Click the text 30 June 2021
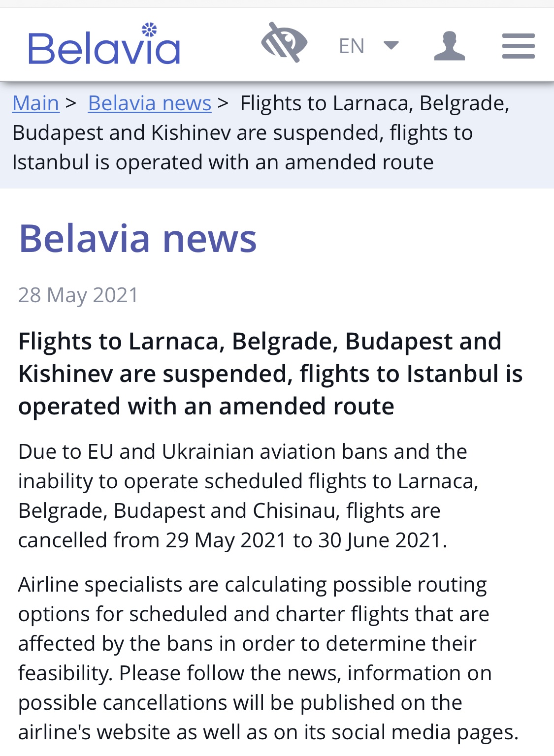Image resolution: width=554 pixels, height=756 pixels. [x=380, y=540]
